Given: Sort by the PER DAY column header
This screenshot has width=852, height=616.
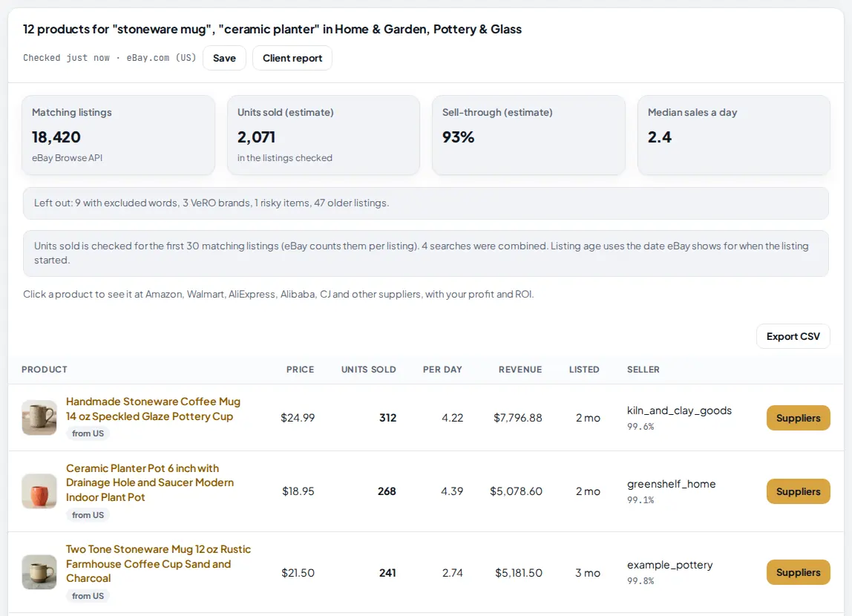Looking at the screenshot, I should pos(442,370).
